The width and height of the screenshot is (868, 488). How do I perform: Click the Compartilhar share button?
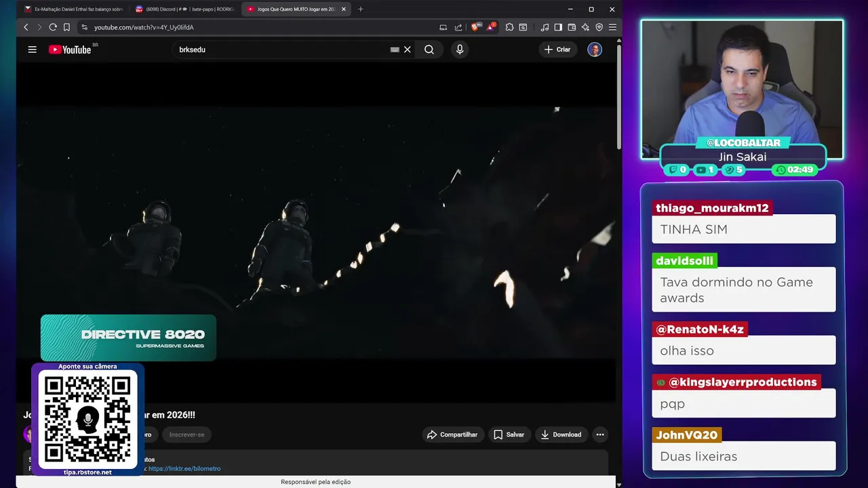point(452,434)
